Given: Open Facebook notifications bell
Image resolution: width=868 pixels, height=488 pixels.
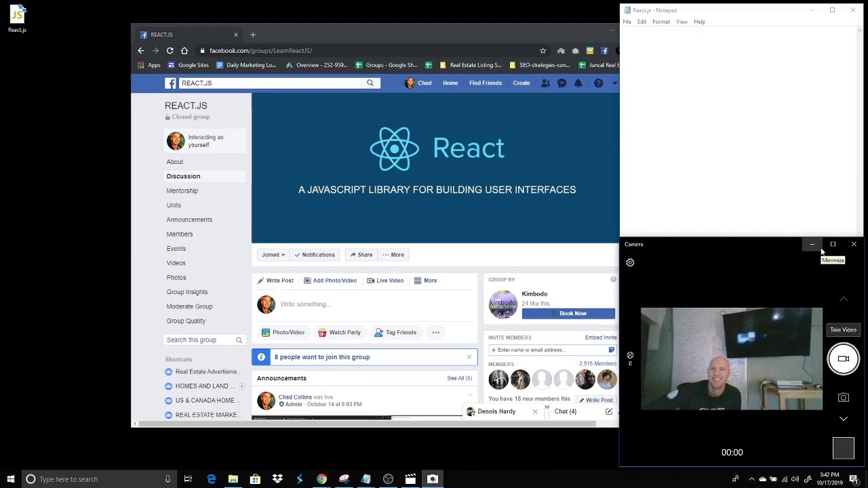Looking at the screenshot, I should click(x=578, y=83).
